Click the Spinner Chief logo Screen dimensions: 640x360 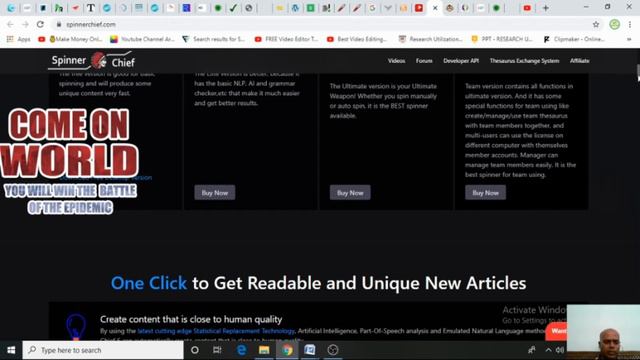point(91,61)
